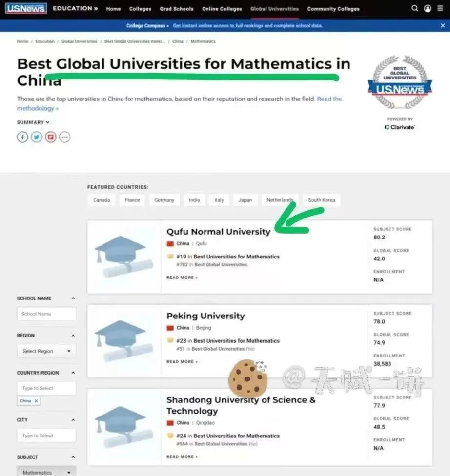This screenshot has height=476, width=450.
Task: Focus the School Name input
Action: coord(46,314)
